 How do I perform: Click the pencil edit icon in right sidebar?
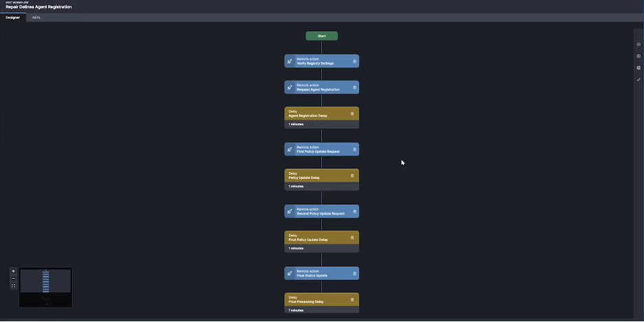[x=638, y=80]
